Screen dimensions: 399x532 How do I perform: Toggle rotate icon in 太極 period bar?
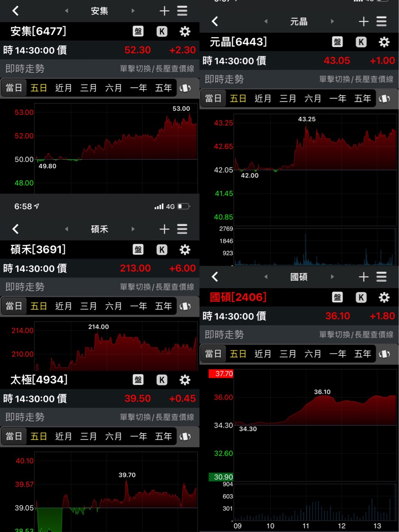(x=185, y=436)
